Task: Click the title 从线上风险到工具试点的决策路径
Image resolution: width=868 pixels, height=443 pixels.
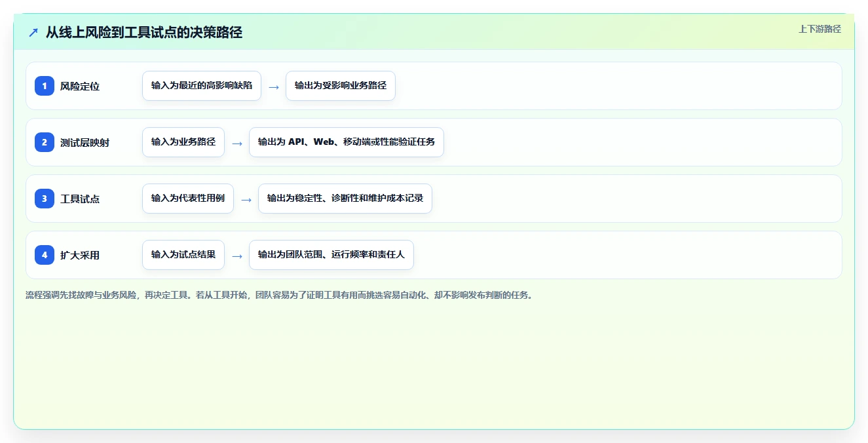Action: point(144,32)
